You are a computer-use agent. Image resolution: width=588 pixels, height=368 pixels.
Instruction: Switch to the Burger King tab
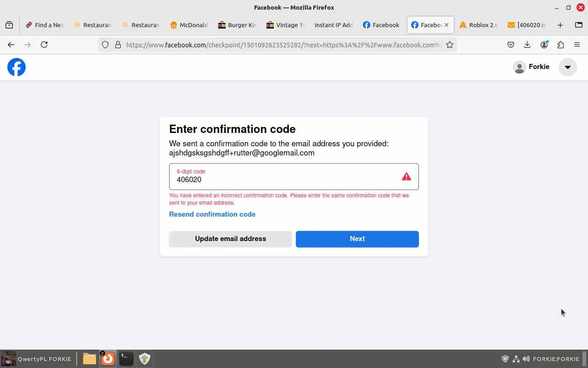point(237,25)
